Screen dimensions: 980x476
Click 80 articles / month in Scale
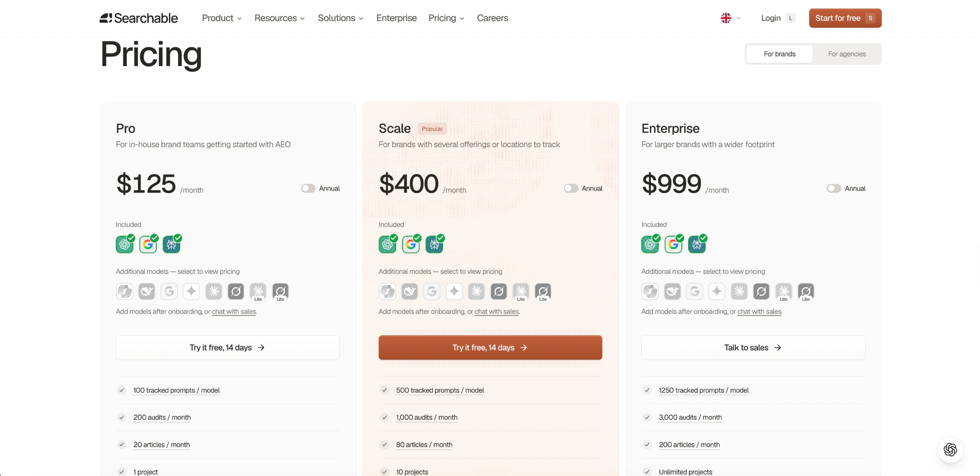pyautogui.click(x=424, y=445)
